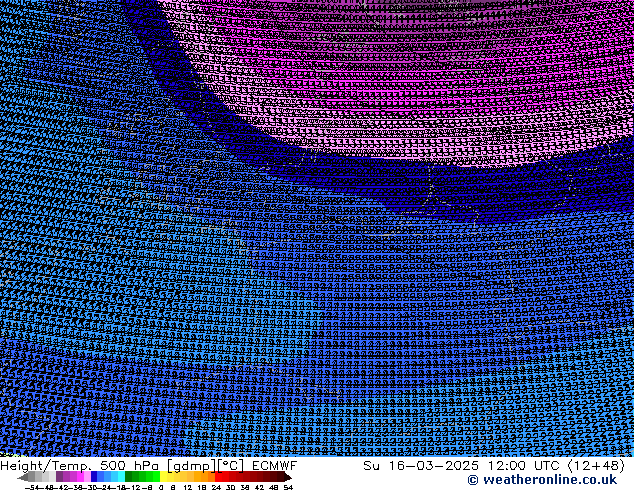This screenshot has height=490, width=634.
Task: Click the '0' label under the color scale
Action: [x=161, y=487]
